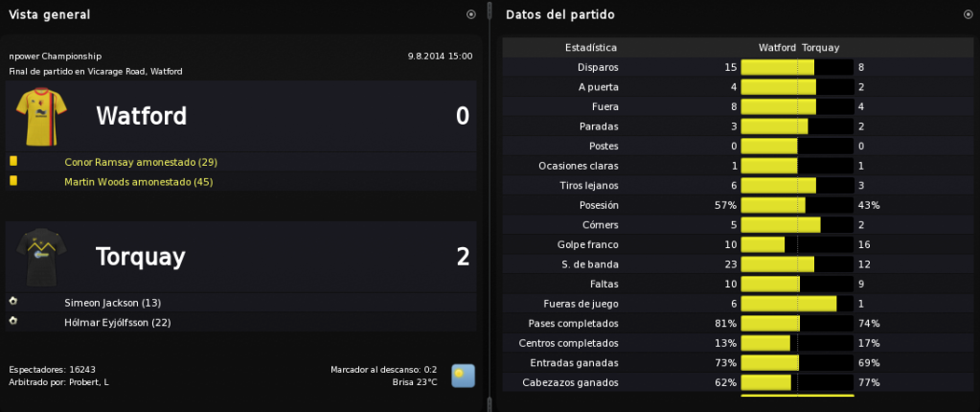This screenshot has width=980, height=412.
Task: Open the Vista general panel options icon
Action: click(x=471, y=14)
